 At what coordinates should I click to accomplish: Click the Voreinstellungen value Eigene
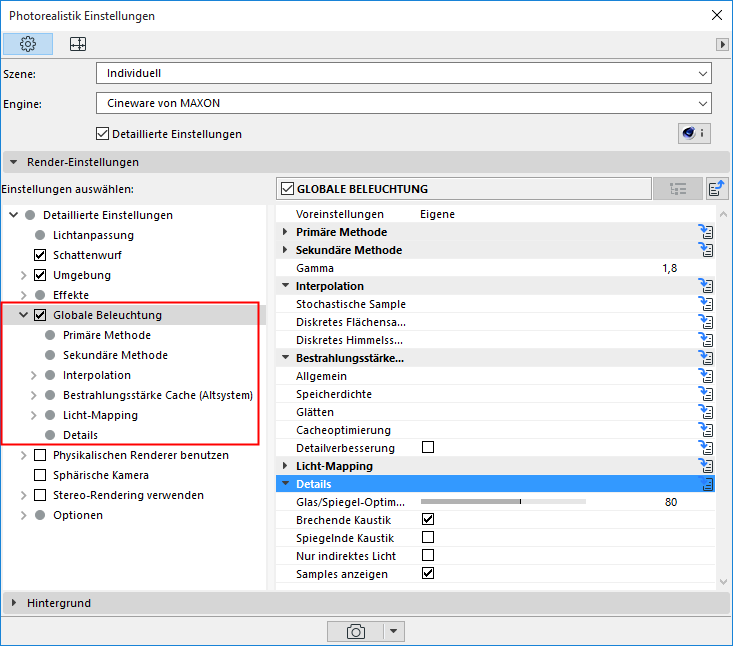coord(437,214)
